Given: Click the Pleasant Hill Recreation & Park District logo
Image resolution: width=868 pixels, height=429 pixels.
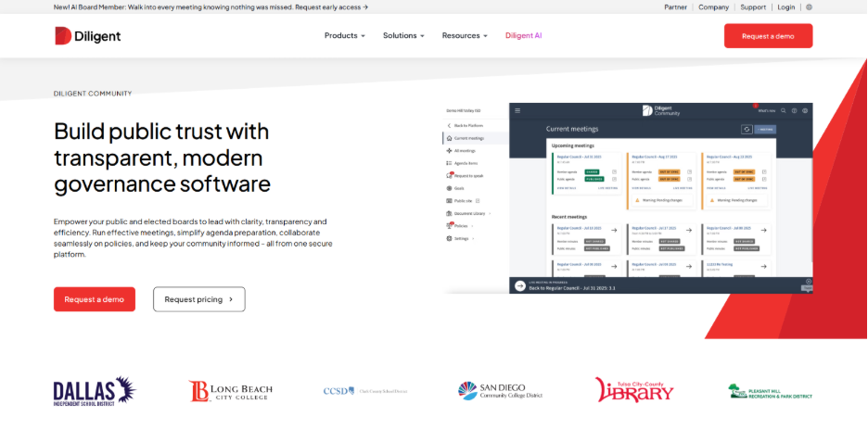Looking at the screenshot, I should (770, 392).
